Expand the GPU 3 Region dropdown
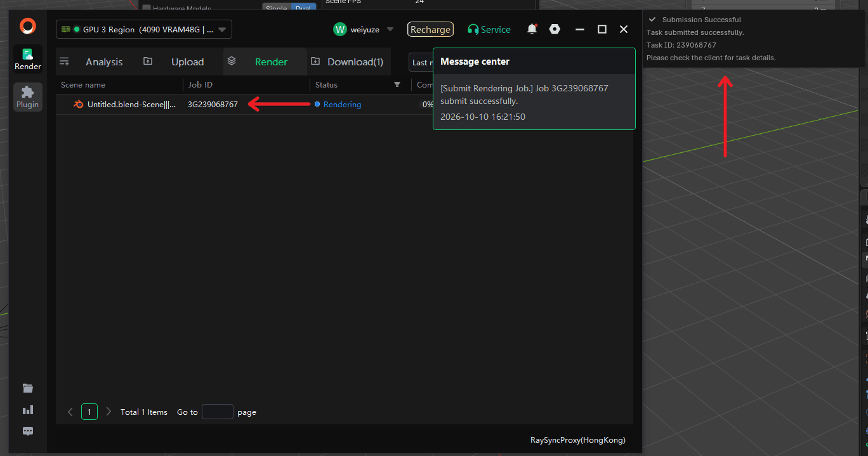The image size is (868, 456). 144,29
